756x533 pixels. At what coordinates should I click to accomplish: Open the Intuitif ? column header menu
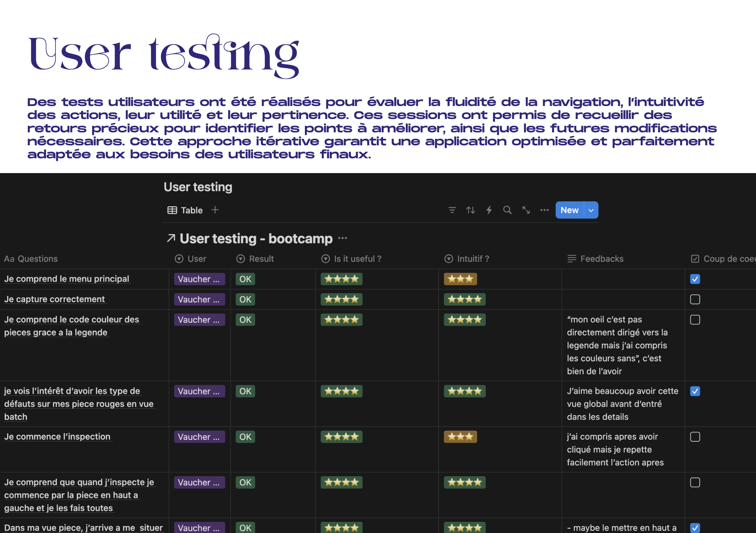467,259
